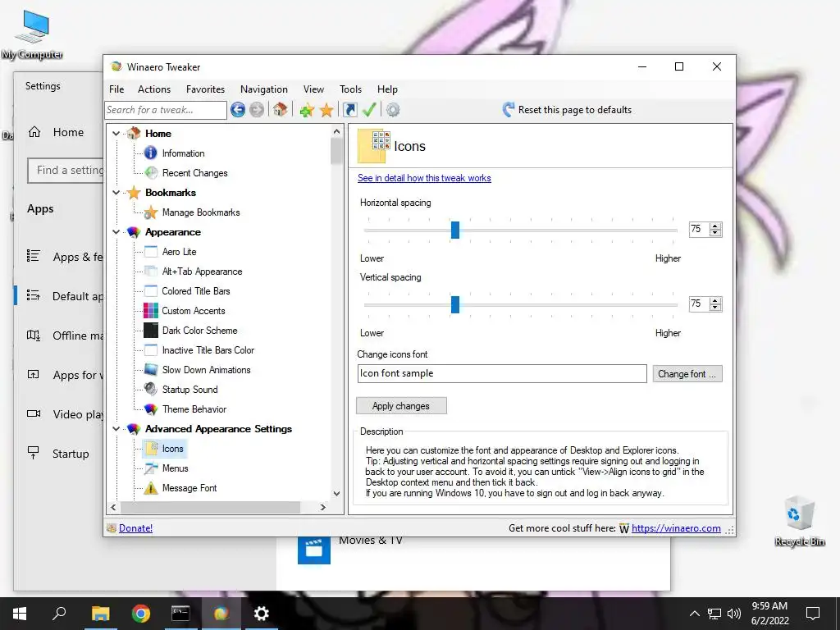Select Aero Lite tweak
The image size is (840, 630).
(179, 252)
